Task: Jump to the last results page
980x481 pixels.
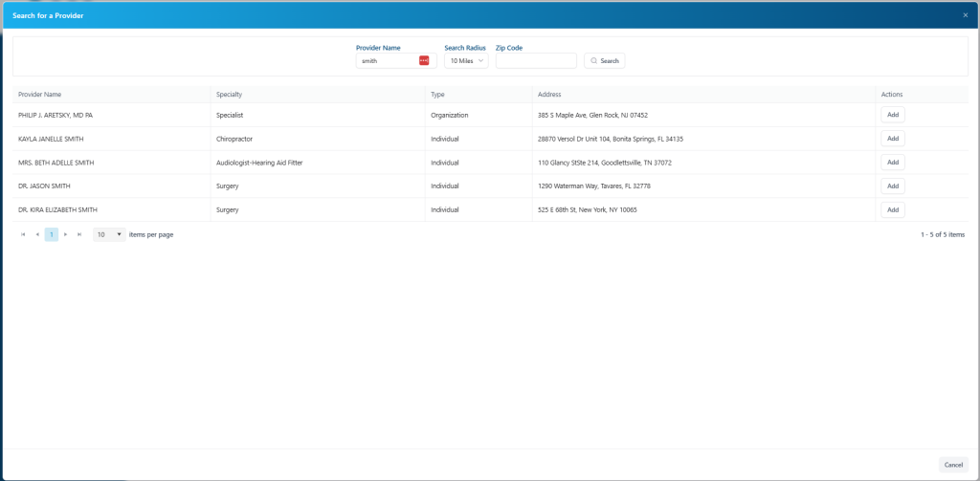Action: click(x=79, y=234)
